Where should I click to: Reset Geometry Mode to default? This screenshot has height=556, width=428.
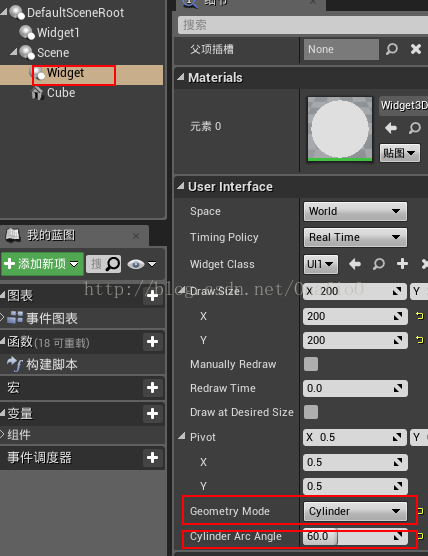[x=421, y=511]
